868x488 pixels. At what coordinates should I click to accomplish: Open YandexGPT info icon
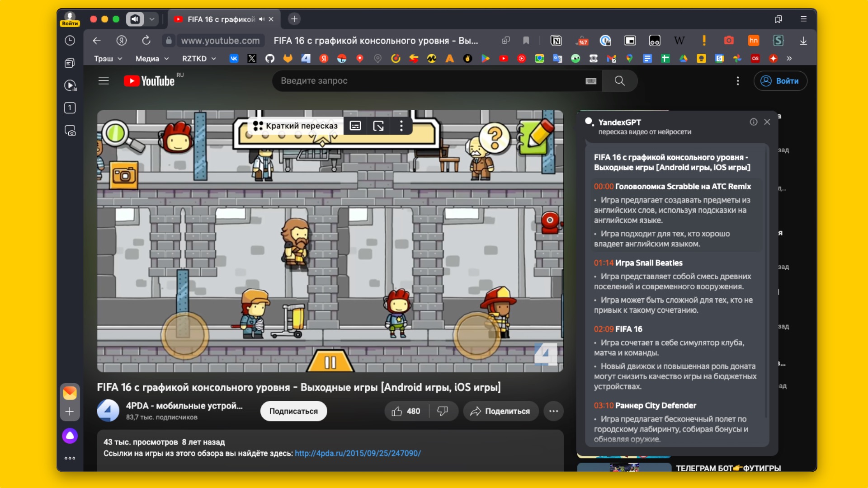754,122
